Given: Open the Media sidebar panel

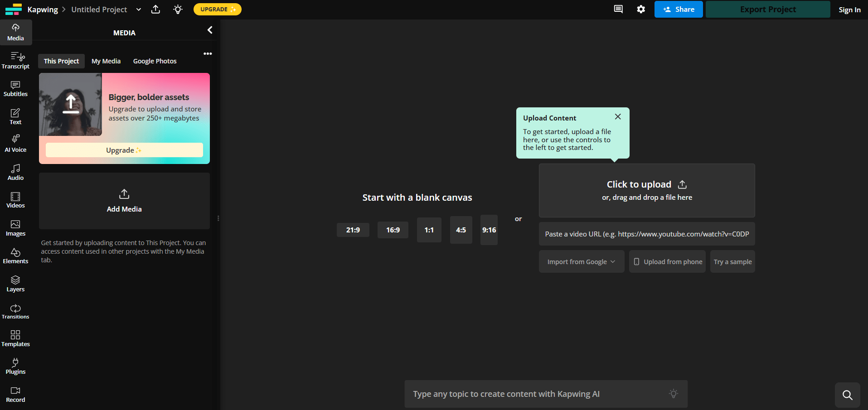Looking at the screenshot, I should click(15, 32).
